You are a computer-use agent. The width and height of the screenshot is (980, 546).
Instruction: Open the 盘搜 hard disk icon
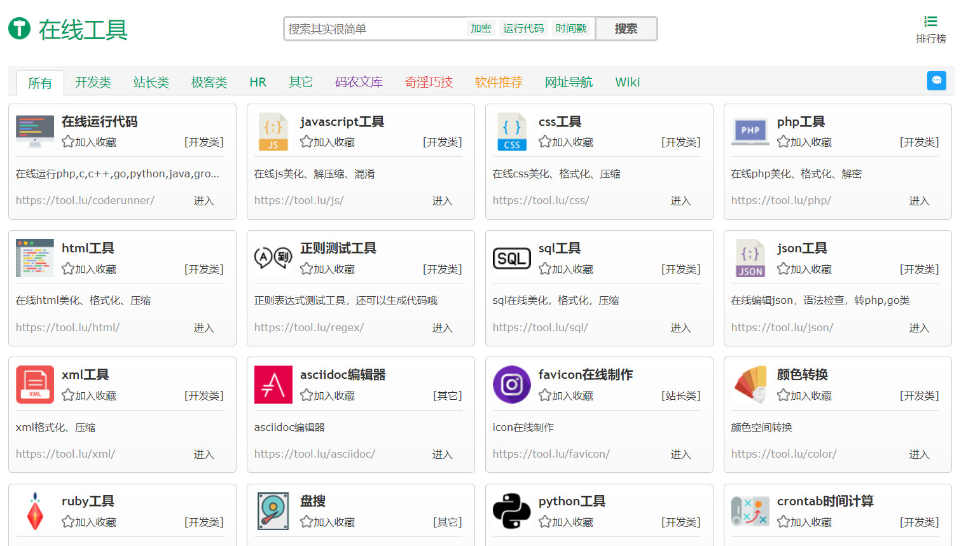pos(273,511)
